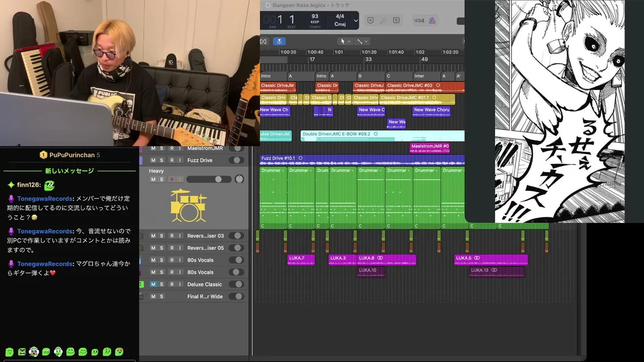Viewport: 644px width, 362px height.
Task: Click the 'Heavy' drummer track name
Action: tap(156, 171)
